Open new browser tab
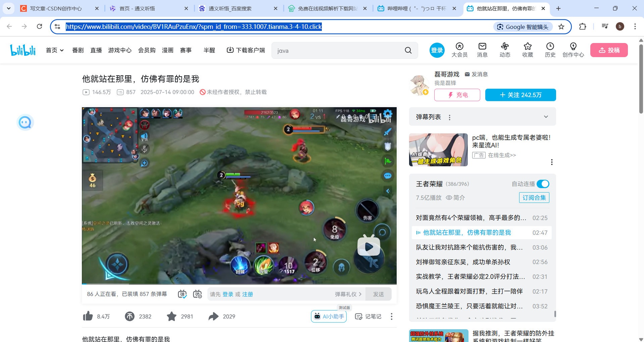This screenshot has height=342, width=644. pyautogui.click(x=558, y=8)
